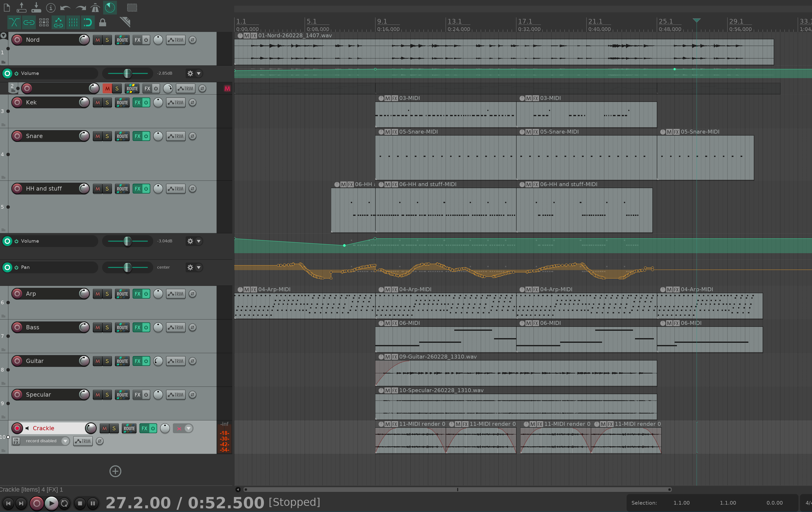This screenshot has width=812, height=512.
Task: Click the undo arrow icon
Action: pos(65,7)
